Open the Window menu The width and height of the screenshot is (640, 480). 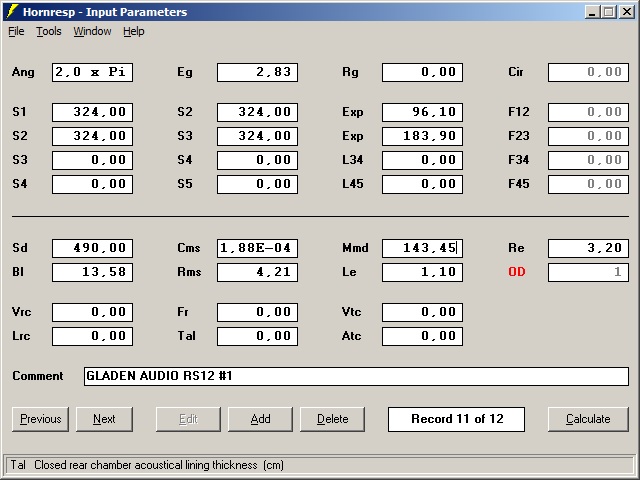click(92, 31)
